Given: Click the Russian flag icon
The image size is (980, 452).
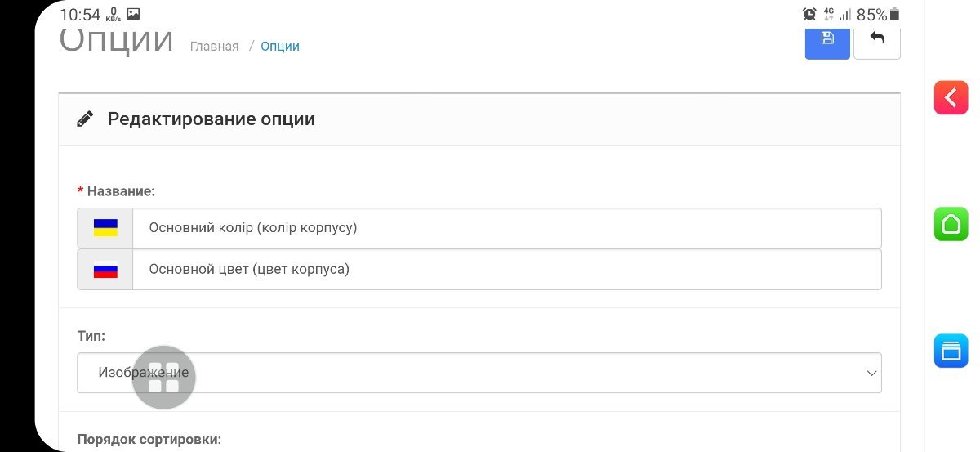Looking at the screenshot, I should [105, 270].
